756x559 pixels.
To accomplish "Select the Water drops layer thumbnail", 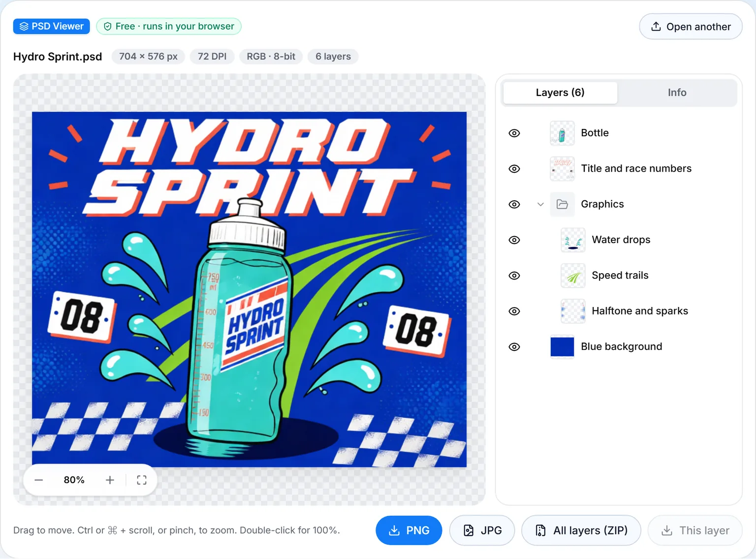I will [x=573, y=240].
